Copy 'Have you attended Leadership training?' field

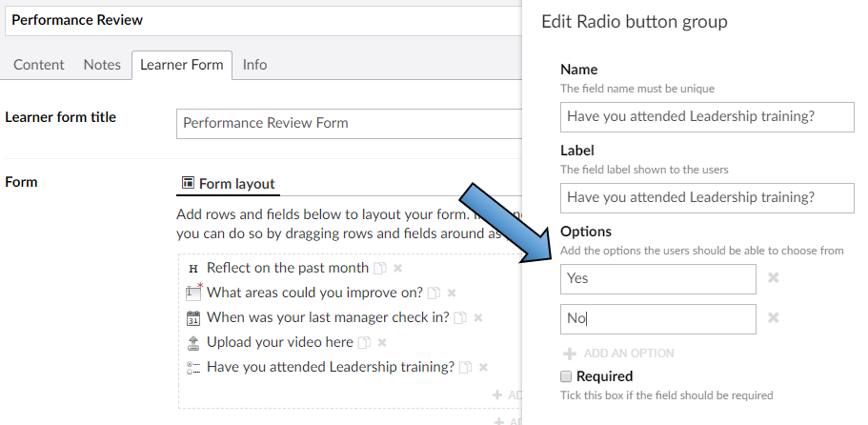click(466, 368)
